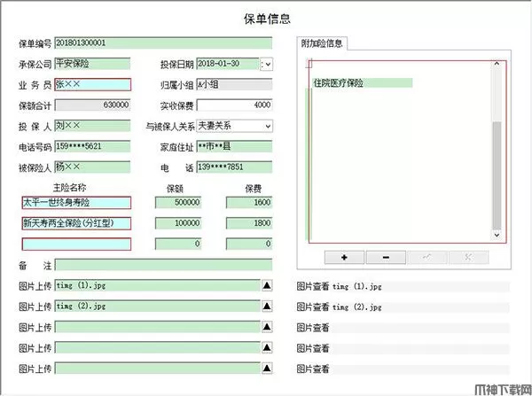Click upload arrow on fifth 图片上传 row
532x396 pixels.
click(267, 369)
